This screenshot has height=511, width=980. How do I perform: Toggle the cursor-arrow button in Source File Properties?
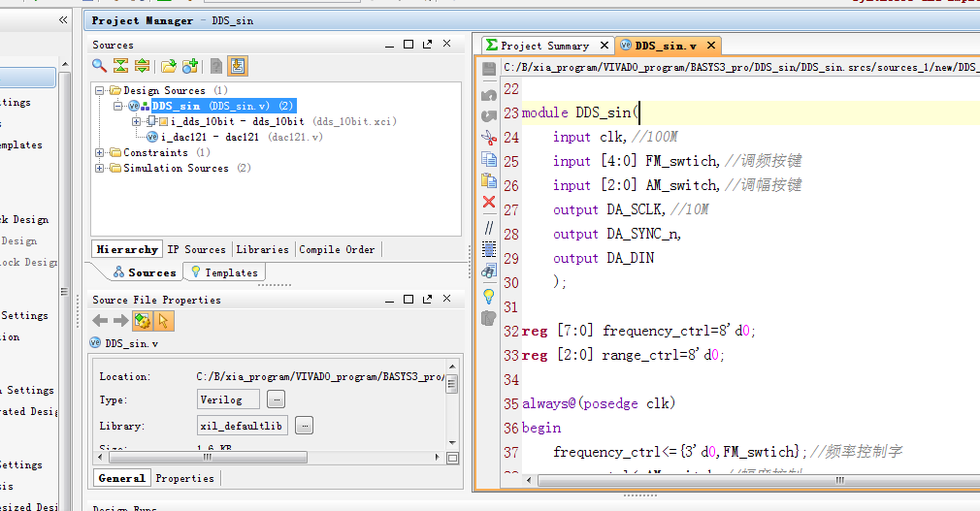(x=163, y=321)
